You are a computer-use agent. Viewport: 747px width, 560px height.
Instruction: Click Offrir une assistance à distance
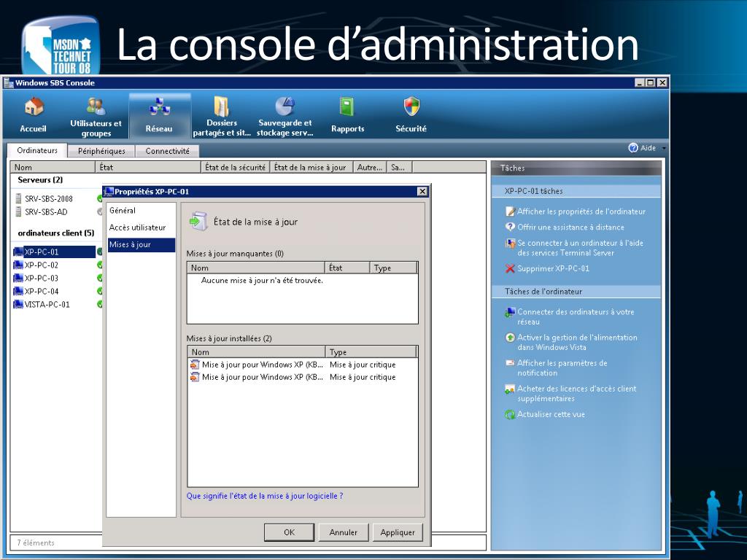click(x=570, y=227)
